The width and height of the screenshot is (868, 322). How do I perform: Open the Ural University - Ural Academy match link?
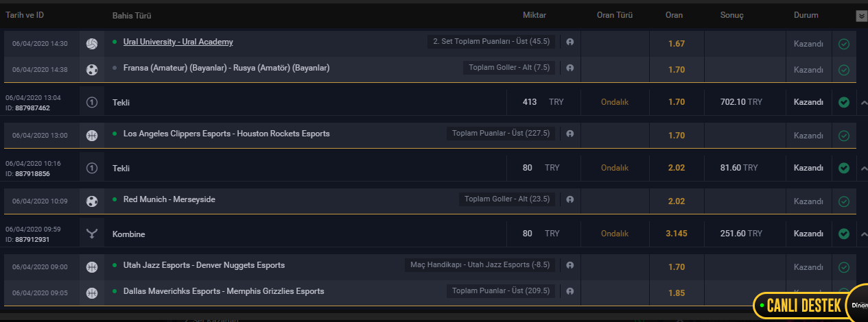(x=178, y=42)
